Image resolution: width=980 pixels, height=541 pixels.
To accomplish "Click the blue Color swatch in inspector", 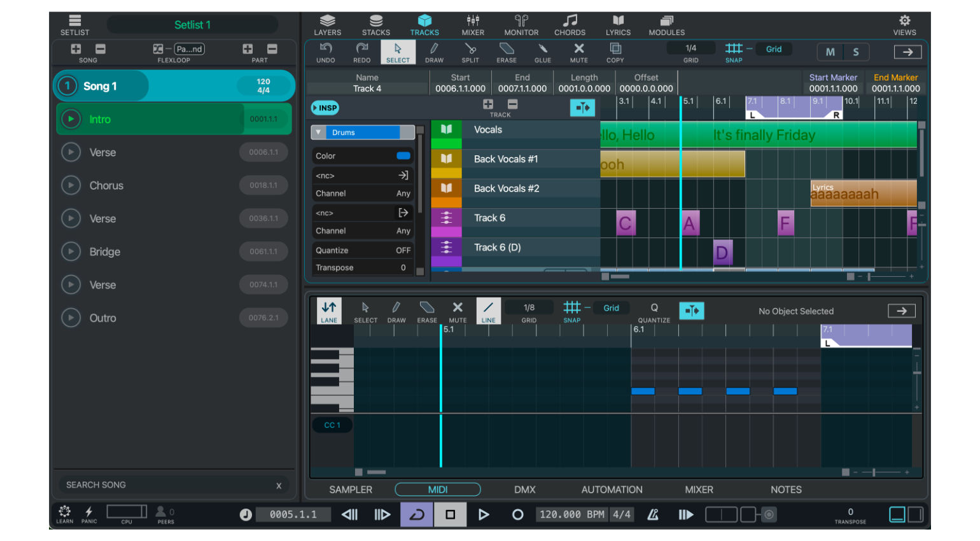I will point(403,156).
